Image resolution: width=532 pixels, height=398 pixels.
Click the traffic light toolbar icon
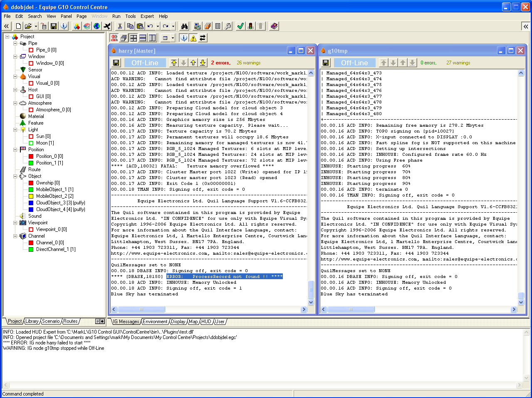(250, 26)
